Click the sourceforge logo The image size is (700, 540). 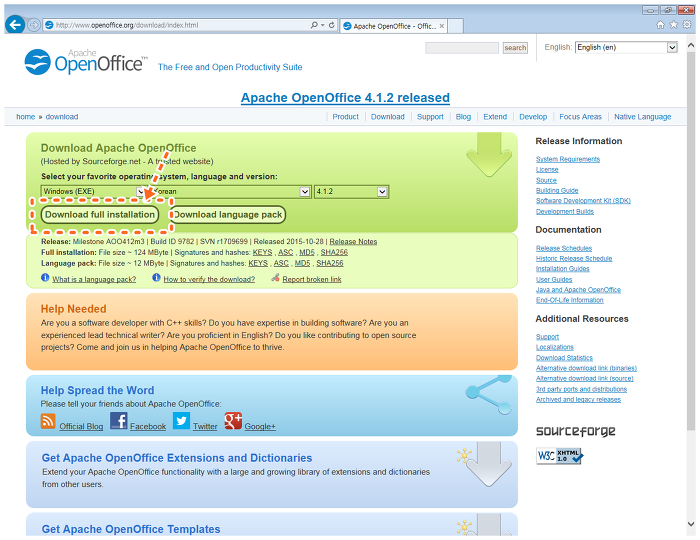tap(575, 431)
